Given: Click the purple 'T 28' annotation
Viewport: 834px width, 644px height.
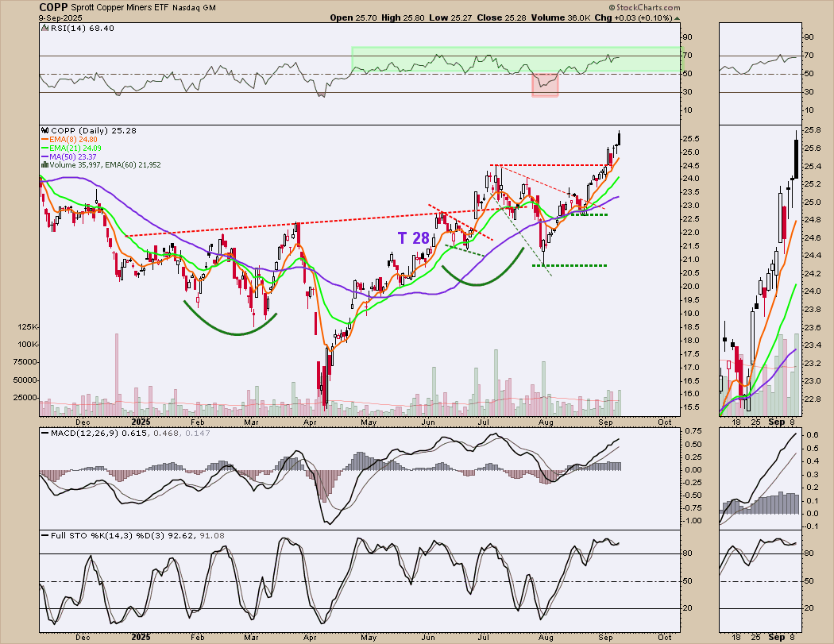Looking at the screenshot, I should pyautogui.click(x=413, y=238).
